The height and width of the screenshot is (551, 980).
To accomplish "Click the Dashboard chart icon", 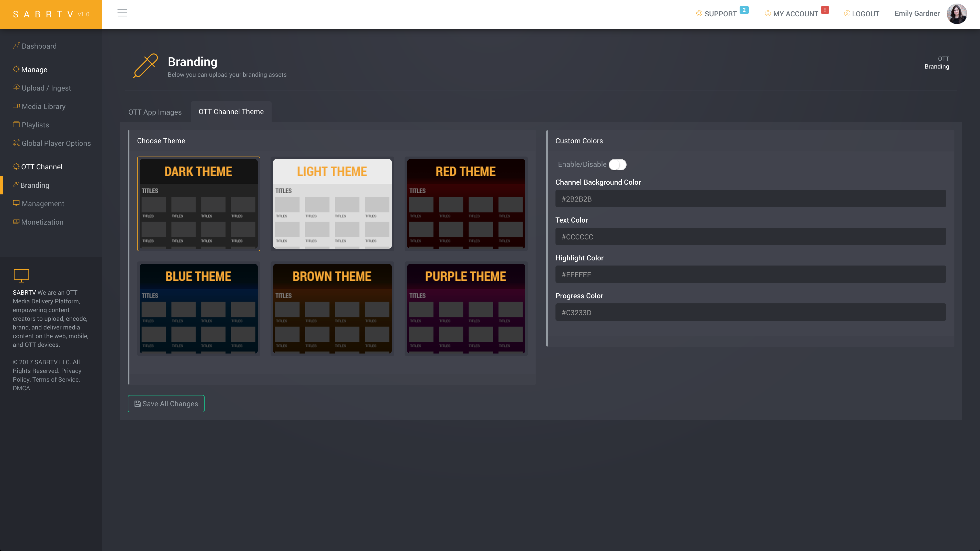I will coord(16,46).
